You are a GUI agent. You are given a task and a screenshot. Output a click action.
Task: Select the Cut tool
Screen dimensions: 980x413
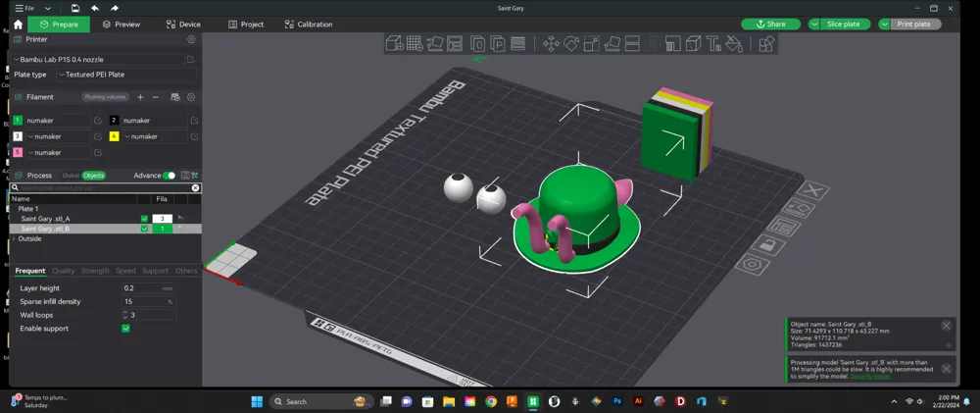[632, 44]
